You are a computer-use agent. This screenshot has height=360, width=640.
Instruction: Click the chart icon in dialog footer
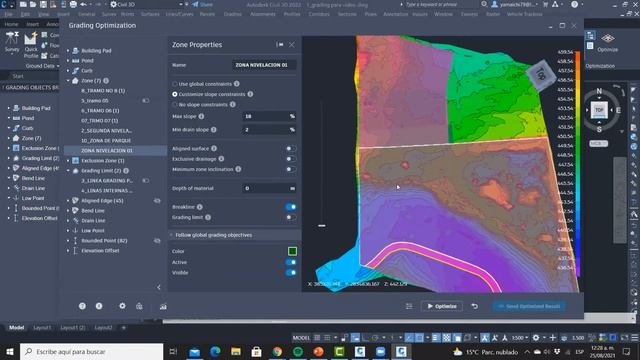(x=163, y=306)
